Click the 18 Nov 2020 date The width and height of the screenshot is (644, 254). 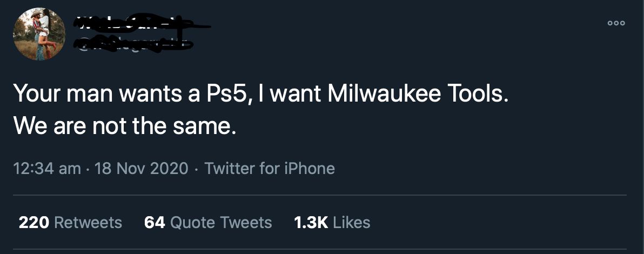point(141,169)
